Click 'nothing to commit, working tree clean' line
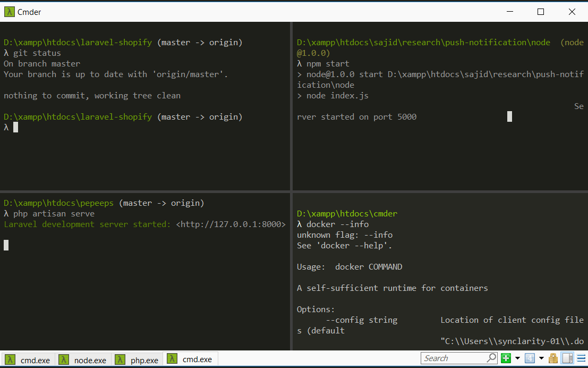This screenshot has height=368, width=588. pos(92,96)
